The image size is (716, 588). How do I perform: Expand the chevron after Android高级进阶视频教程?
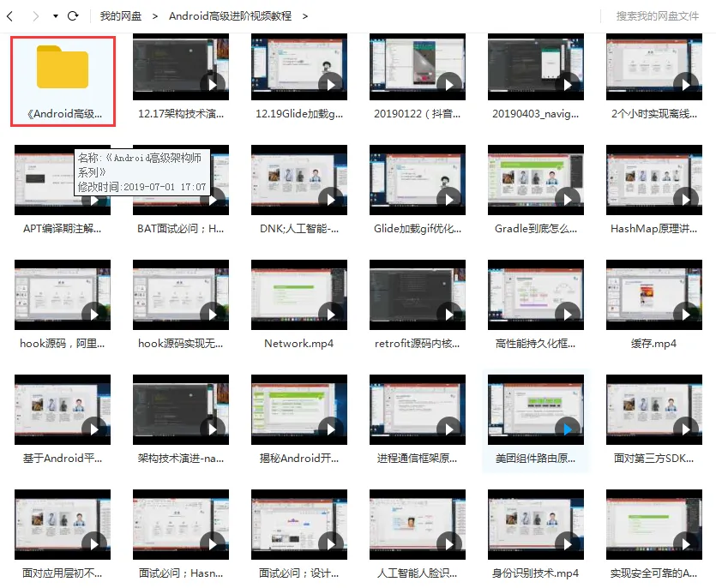click(305, 16)
